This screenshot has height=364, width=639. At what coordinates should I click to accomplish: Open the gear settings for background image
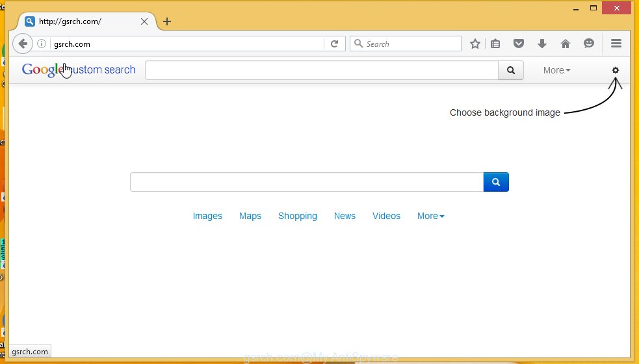pos(616,70)
